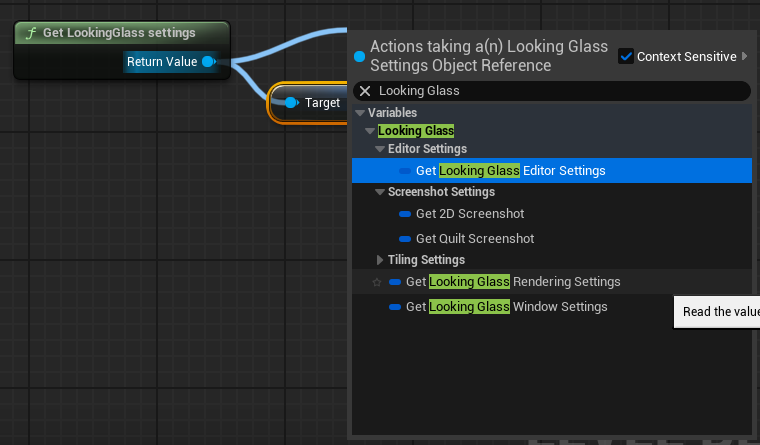
Task: Collapse the Looking Glass category
Action: point(370,131)
